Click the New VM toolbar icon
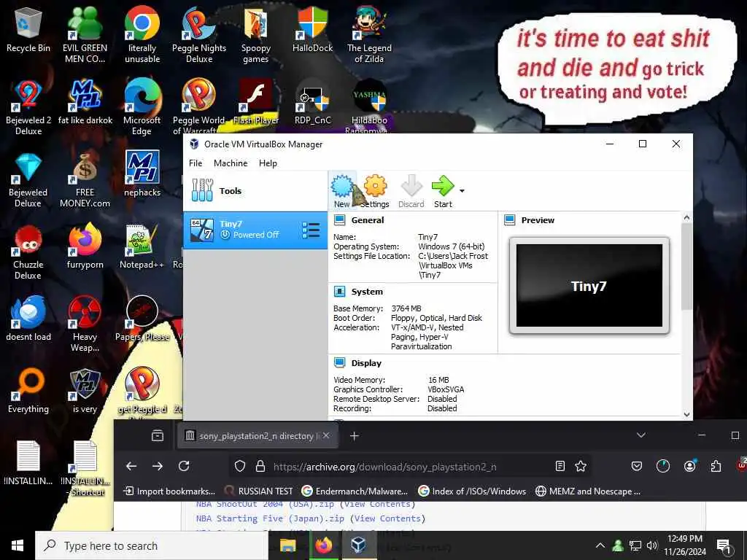 click(x=342, y=191)
